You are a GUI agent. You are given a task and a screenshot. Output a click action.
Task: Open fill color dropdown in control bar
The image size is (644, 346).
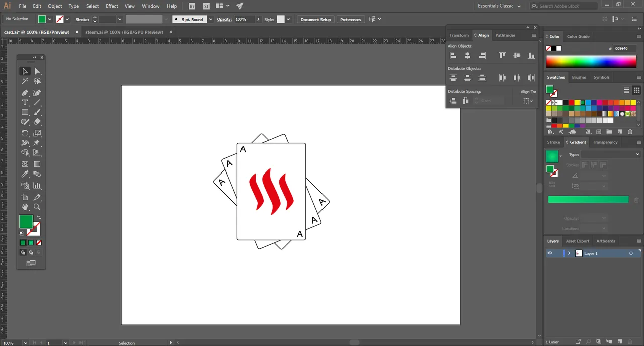tap(49, 19)
